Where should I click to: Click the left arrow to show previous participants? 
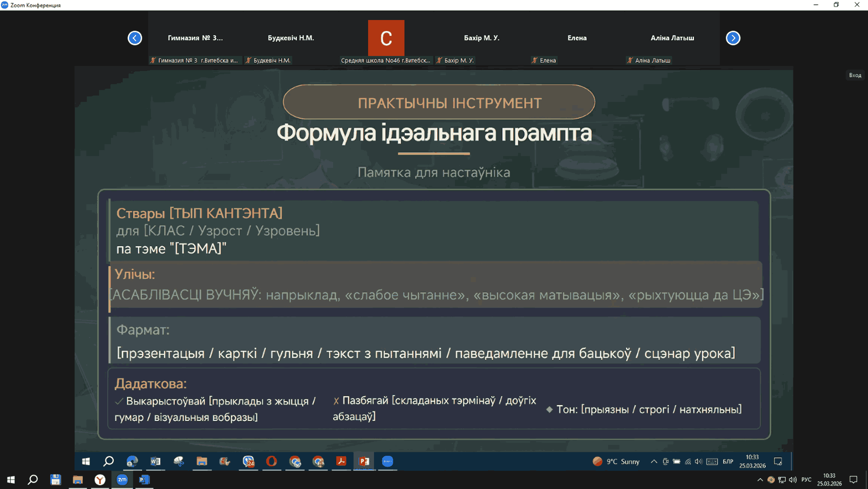(x=135, y=38)
